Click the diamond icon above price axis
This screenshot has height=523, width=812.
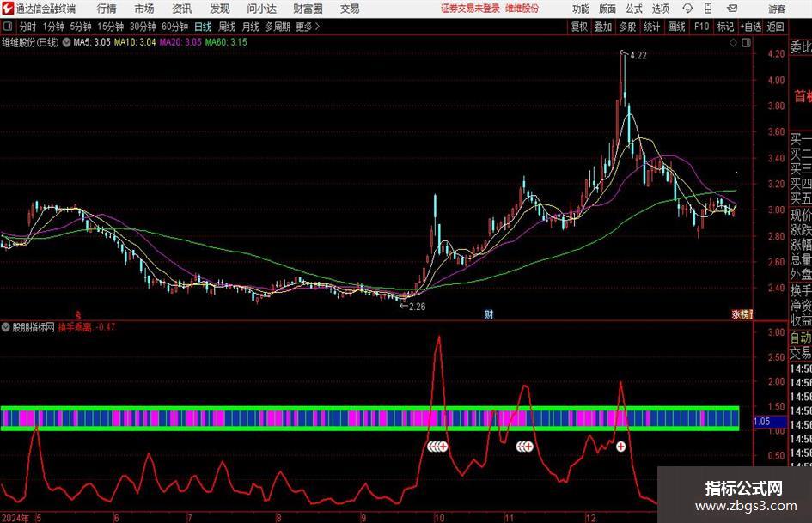pos(733,43)
